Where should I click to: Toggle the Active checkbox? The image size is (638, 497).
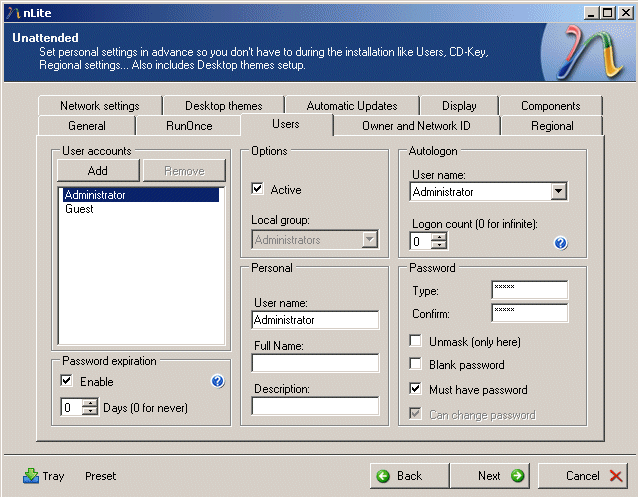(257, 189)
